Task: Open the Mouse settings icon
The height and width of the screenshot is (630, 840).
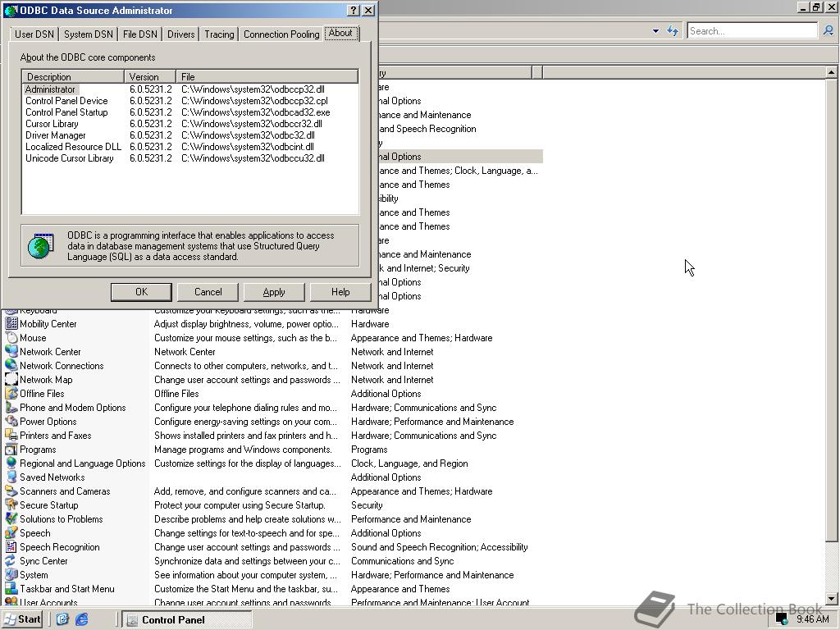Action: [x=11, y=337]
